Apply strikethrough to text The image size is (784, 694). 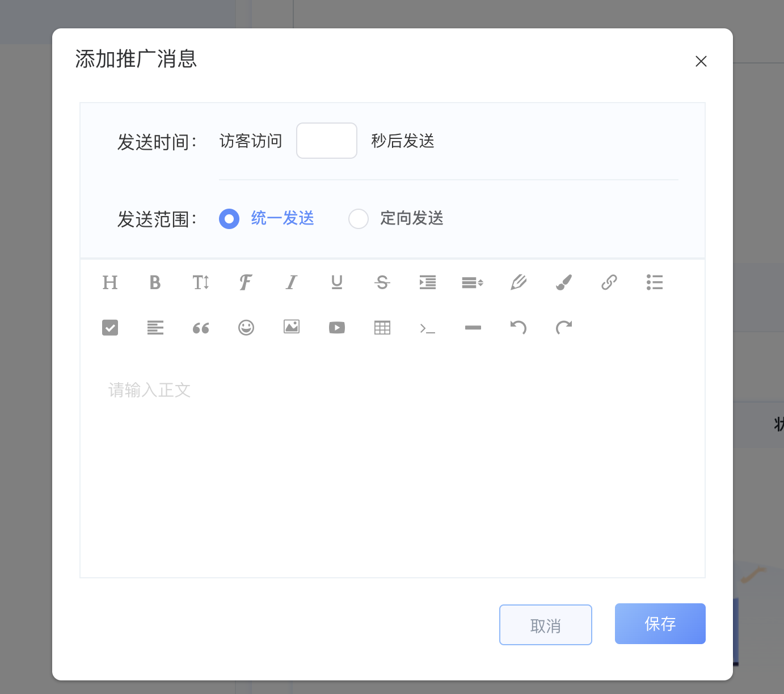pos(382,282)
